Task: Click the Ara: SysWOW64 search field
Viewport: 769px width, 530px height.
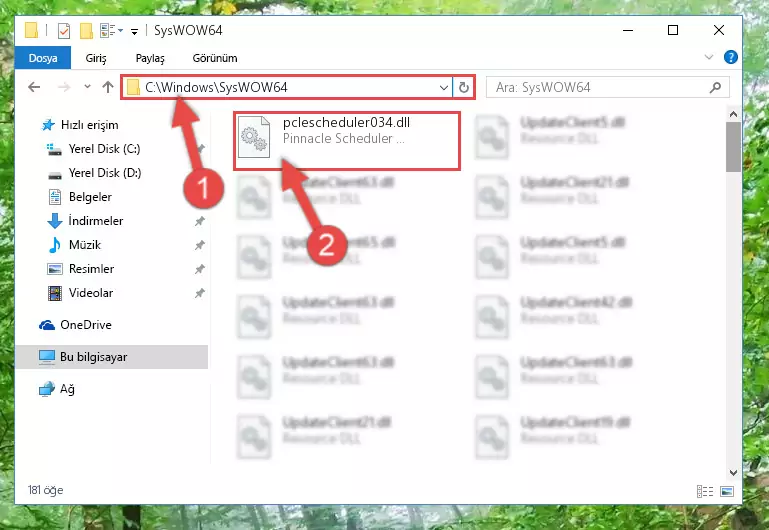Action: (x=607, y=88)
